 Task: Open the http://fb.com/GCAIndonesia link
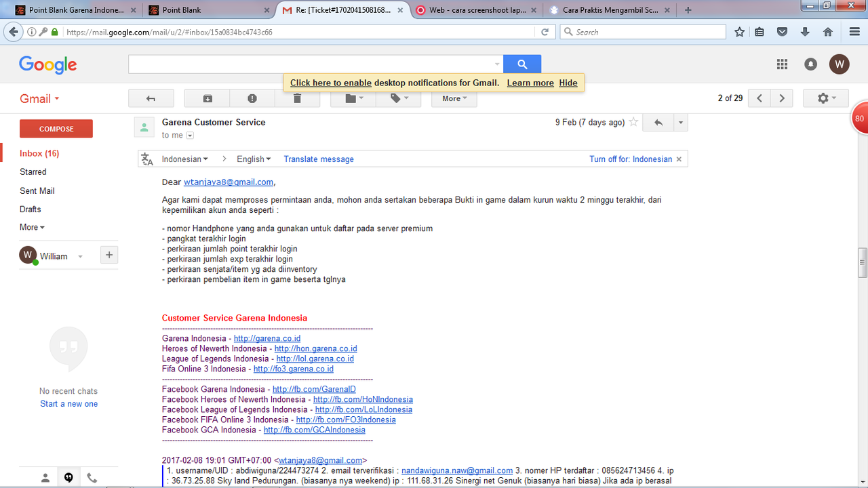pos(315,430)
